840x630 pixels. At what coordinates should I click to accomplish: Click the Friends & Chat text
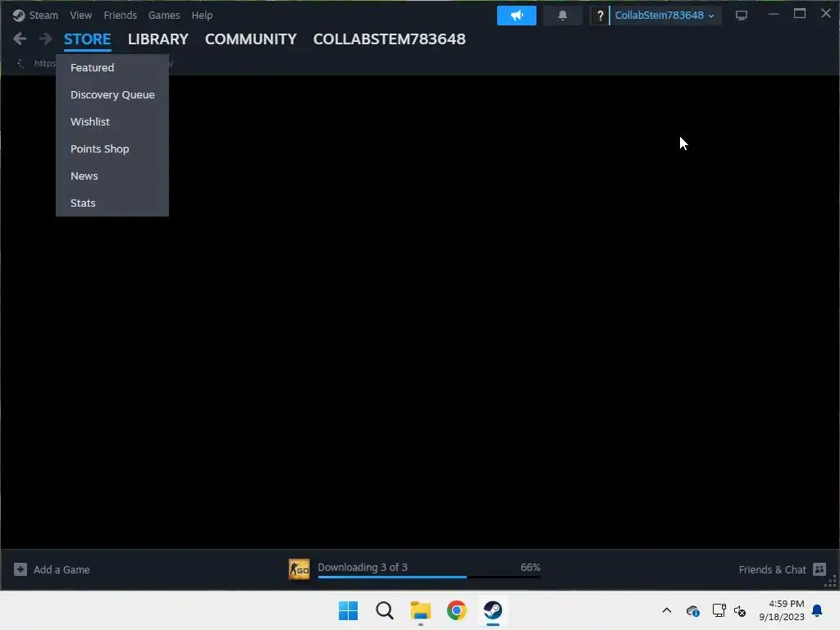pyautogui.click(x=772, y=569)
